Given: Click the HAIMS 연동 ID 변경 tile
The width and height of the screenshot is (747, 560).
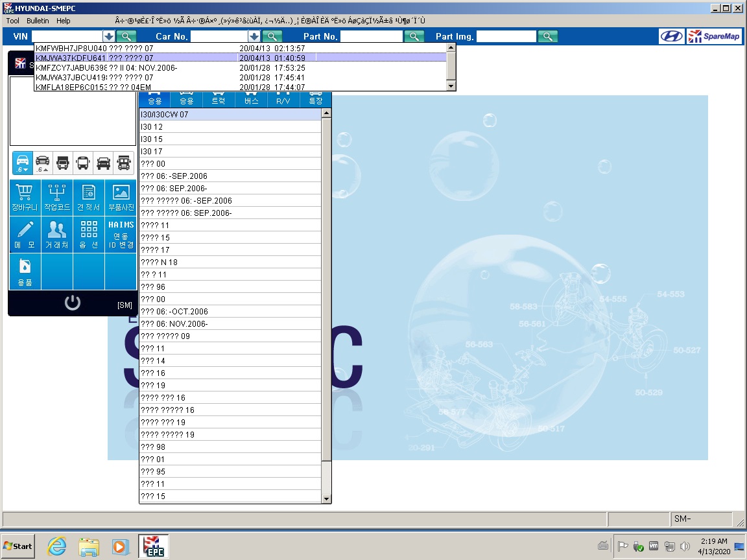Looking at the screenshot, I should 121,235.
